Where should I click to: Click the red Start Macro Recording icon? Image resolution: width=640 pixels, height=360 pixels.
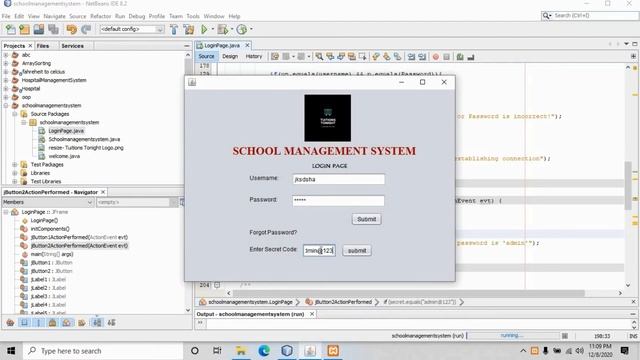436,57
